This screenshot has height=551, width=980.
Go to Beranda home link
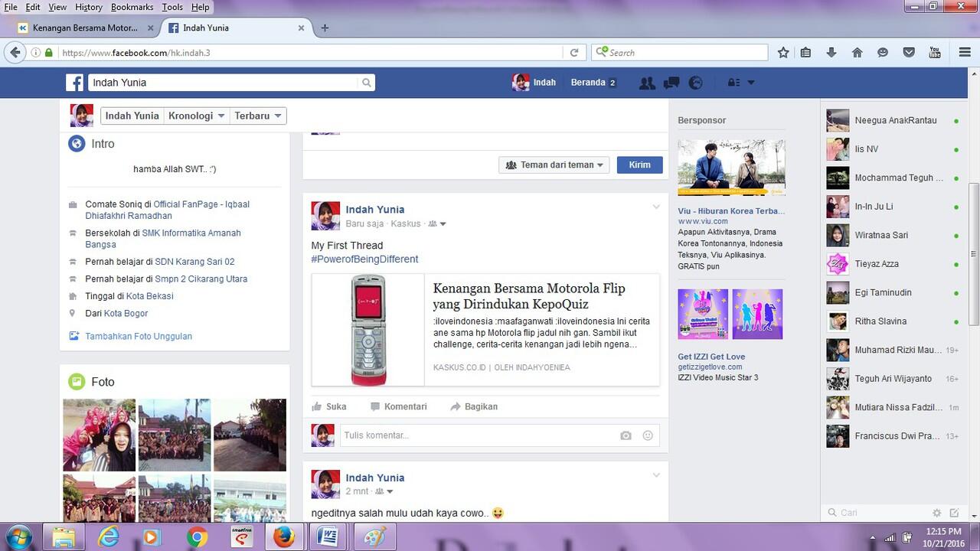(588, 83)
